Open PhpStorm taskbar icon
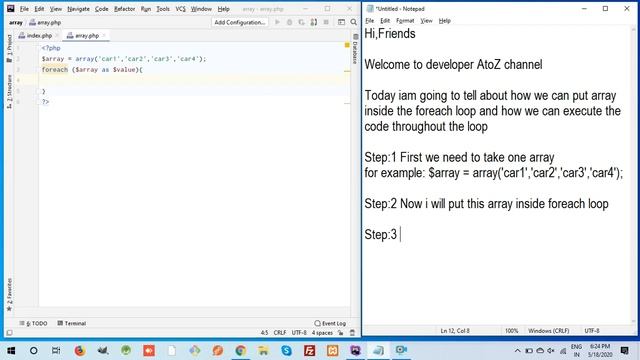640x360 pixels. tap(356, 350)
